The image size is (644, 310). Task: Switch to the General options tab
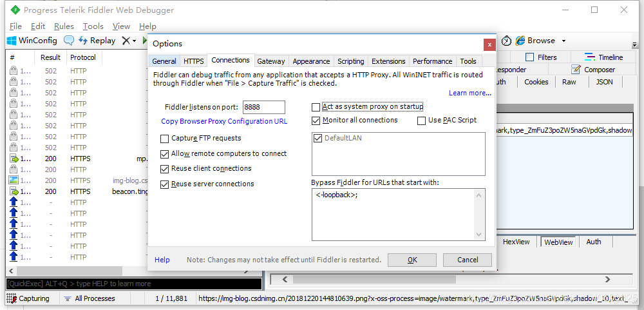[x=164, y=61]
